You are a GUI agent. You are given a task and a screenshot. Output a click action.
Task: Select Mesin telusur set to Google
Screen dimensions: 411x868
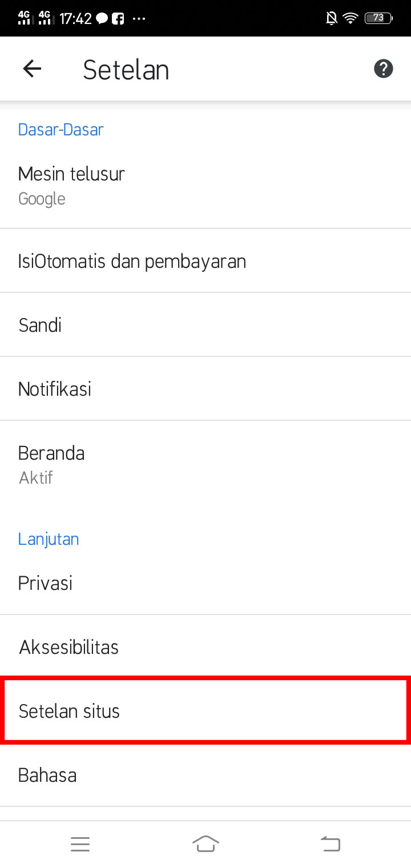(205, 184)
